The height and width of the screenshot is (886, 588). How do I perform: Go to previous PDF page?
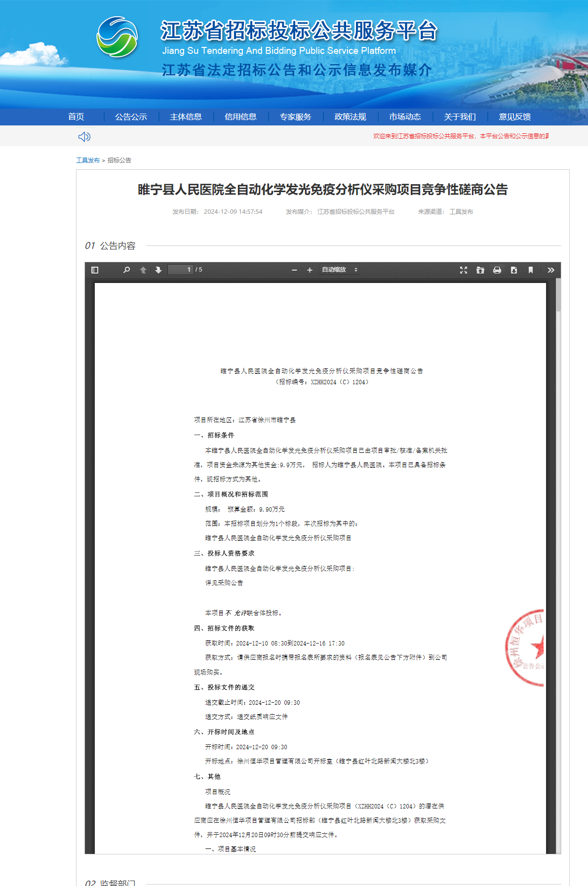coord(143,270)
